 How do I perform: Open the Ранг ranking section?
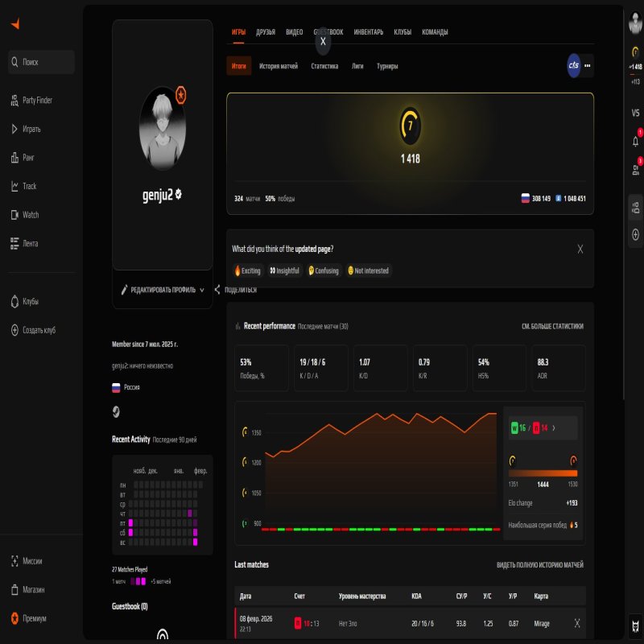point(32,157)
